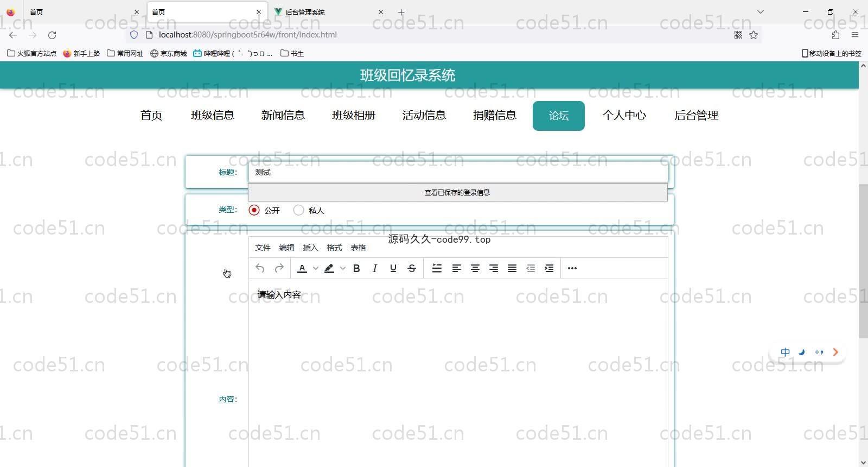This screenshot has width=868, height=467.
Task: Open 京东商城 bookmark
Action: (x=169, y=53)
